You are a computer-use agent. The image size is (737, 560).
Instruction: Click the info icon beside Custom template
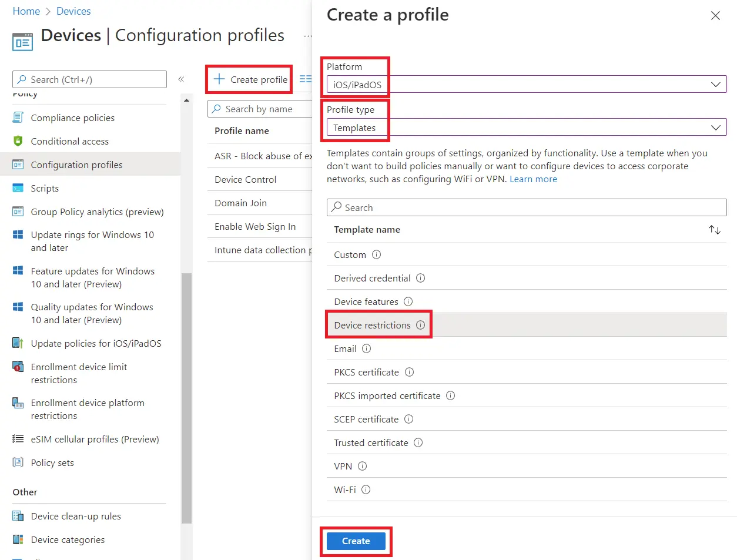377,254
